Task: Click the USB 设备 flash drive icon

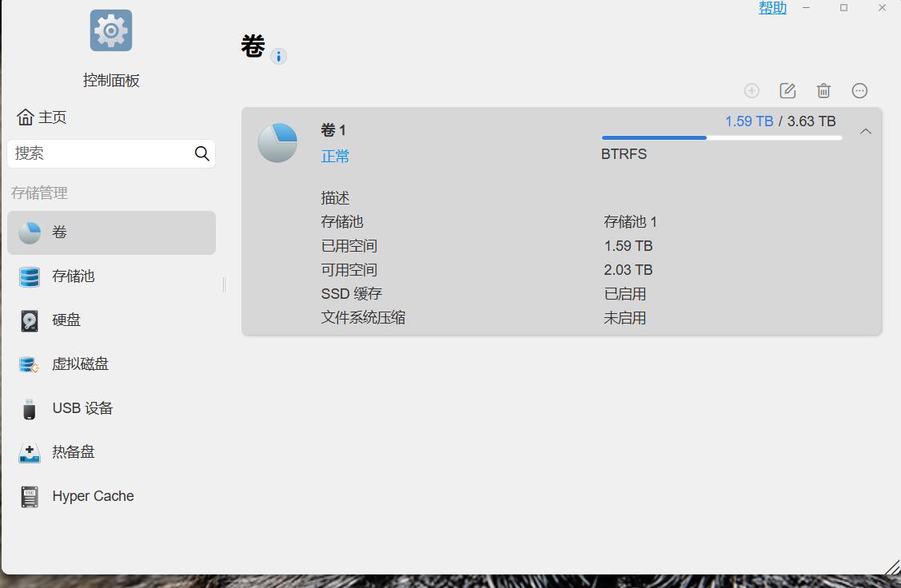Action: (x=30, y=409)
